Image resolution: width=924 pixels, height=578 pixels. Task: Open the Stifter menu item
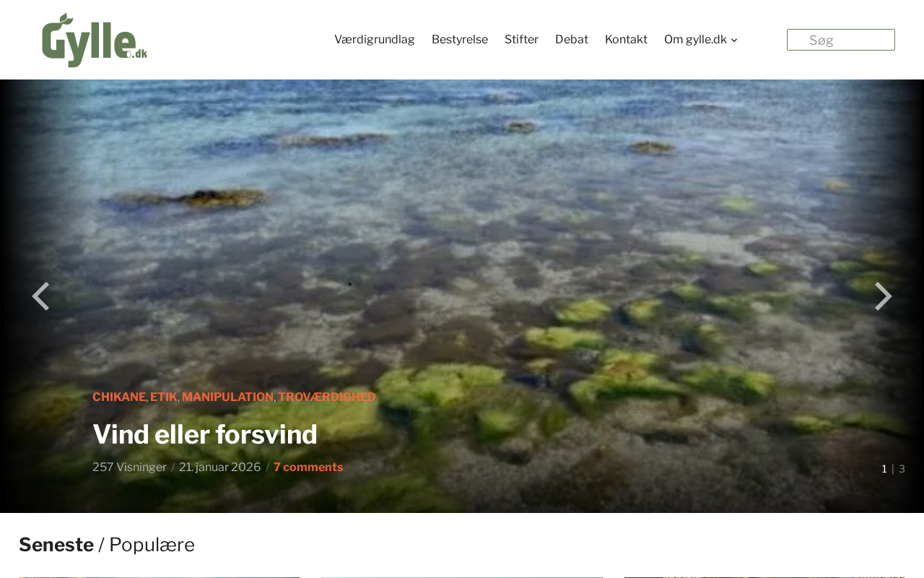(521, 40)
